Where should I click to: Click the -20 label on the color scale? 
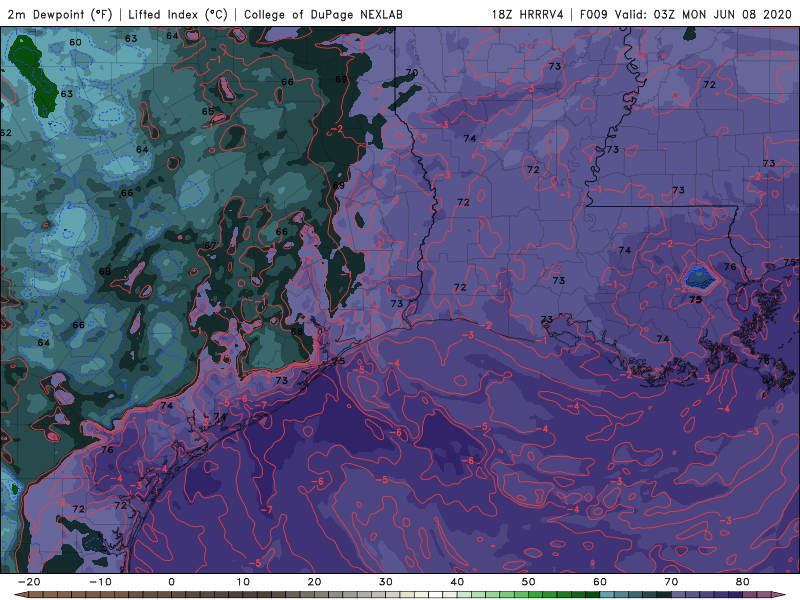[29, 582]
